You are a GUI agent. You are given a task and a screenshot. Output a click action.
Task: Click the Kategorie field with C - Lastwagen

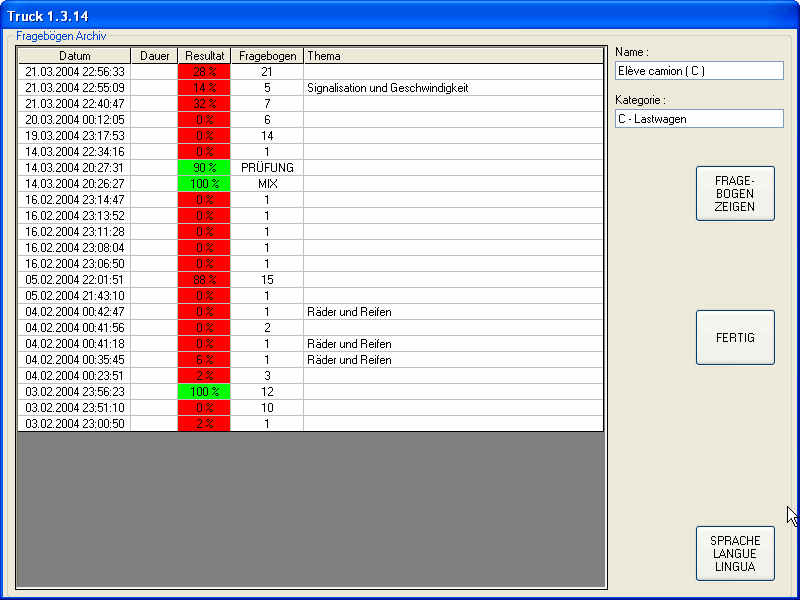pos(699,119)
